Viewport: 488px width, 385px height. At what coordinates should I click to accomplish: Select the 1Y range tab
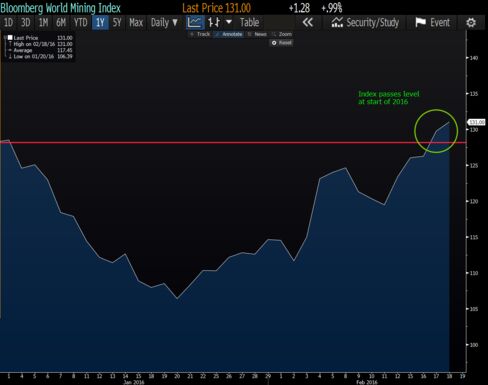click(x=100, y=23)
